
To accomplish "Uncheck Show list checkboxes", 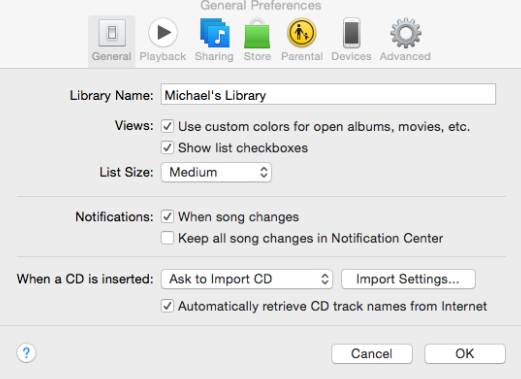I will (x=167, y=148).
